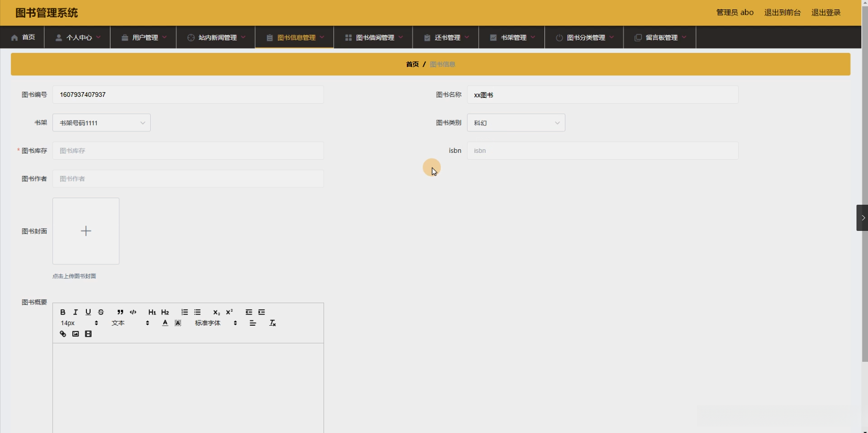Viewport: 868px width, 433px height.
Task: Apply Heading 2 style
Action: click(x=165, y=312)
